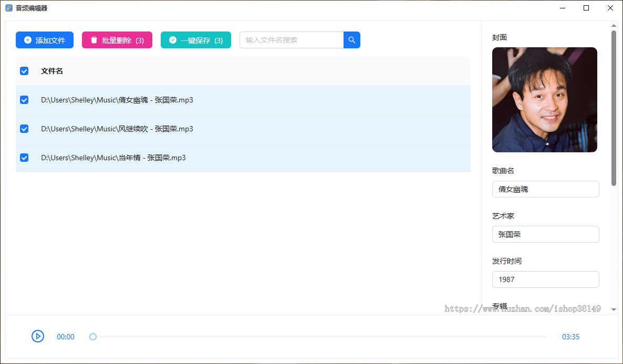Click the 音频编辑器 app icon in title bar
Screen dimensions: 623x364
9,8
